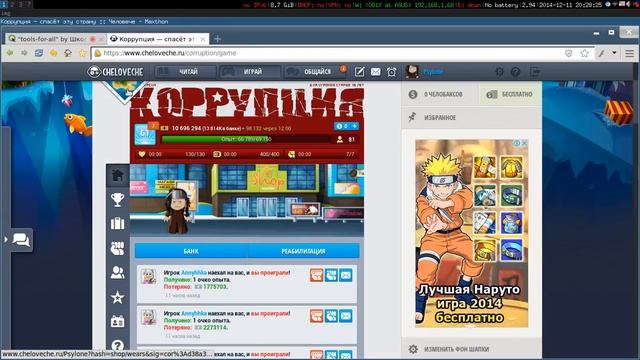Viewport: 640px width, 360px height.
Task: Expand the chat panel on left edge
Action: click(18, 240)
